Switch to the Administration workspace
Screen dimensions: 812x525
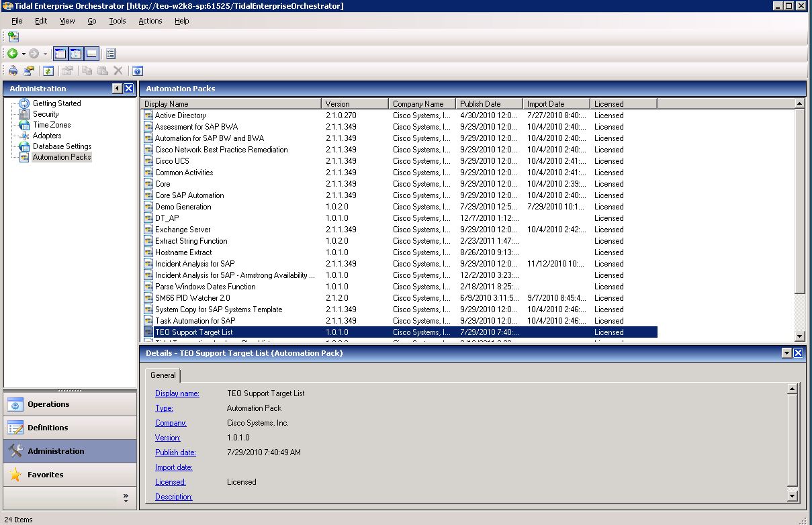pyautogui.click(x=70, y=451)
